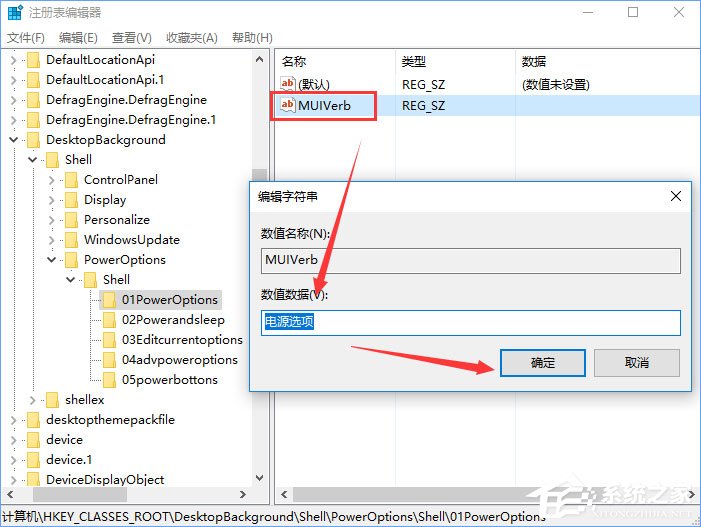Select the DefragEngine.DefragEngine.1 tree item

pyautogui.click(x=131, y=120)
